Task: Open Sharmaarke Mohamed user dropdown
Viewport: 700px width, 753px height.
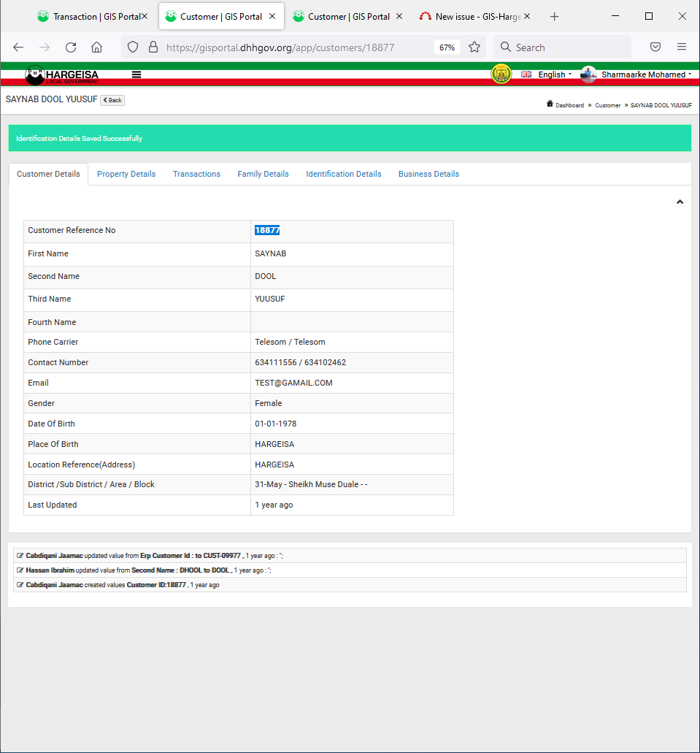Action: [646, 74]
